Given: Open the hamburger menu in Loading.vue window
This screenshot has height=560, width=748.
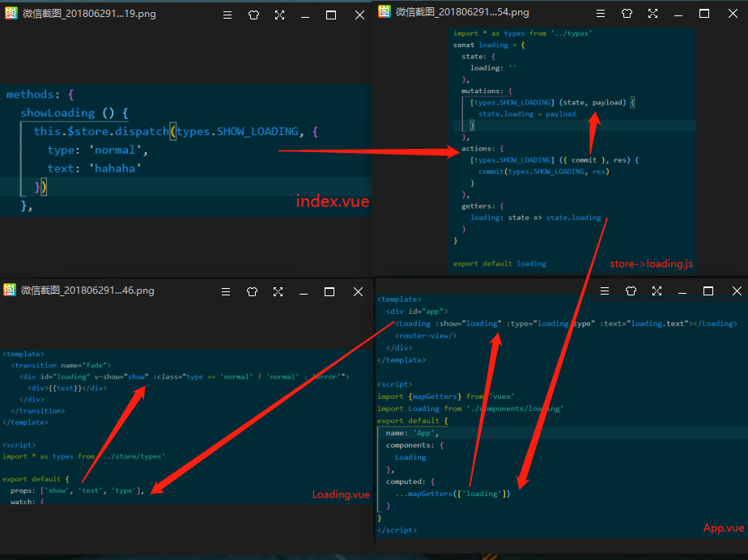Looking at the screenshot, I should (224, 291).
